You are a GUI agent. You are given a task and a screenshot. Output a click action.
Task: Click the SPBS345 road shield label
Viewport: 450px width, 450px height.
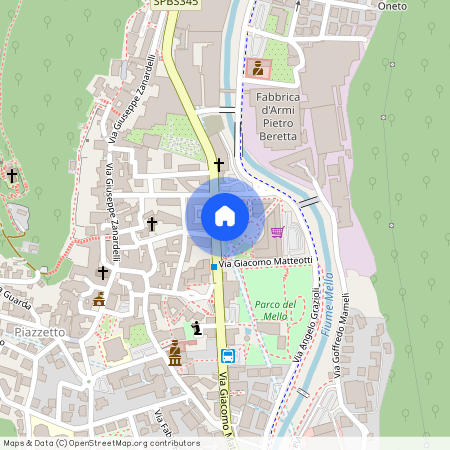tap(176, 3)
